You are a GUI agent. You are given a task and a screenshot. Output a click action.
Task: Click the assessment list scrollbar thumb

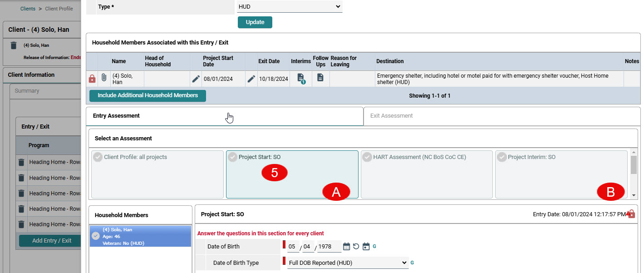[x=634, y=165]
